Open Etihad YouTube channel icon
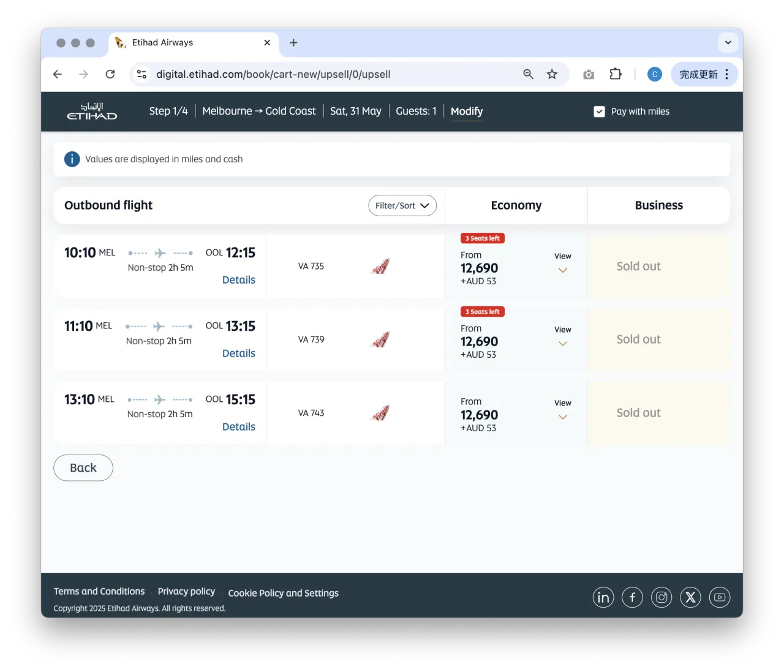This screenshot has width=784, height=672. pyautogui.click(x=720, y=597)
